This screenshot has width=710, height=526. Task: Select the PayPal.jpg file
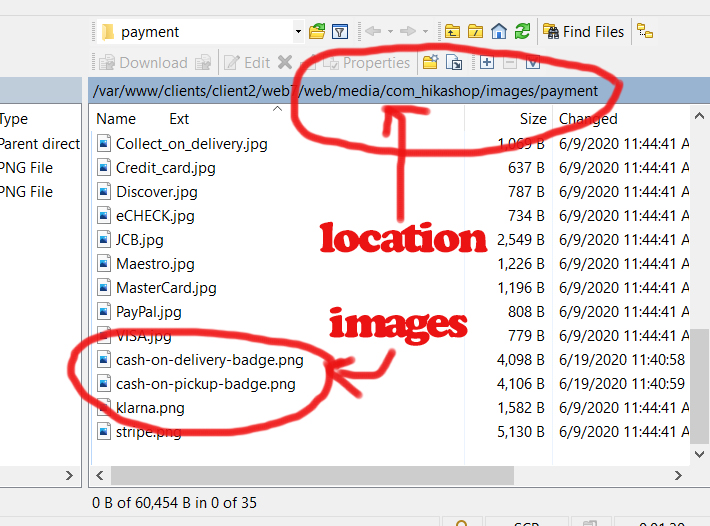coord(148,312)
